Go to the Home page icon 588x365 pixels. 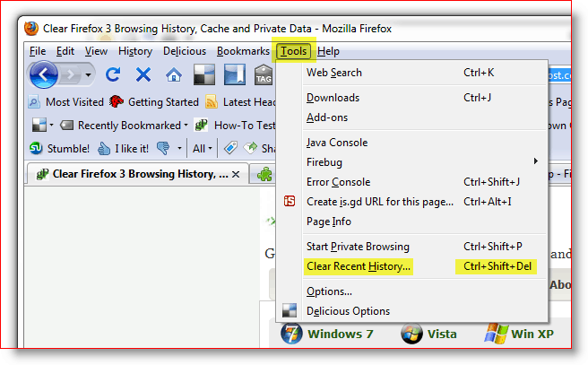tap(174, 75)
